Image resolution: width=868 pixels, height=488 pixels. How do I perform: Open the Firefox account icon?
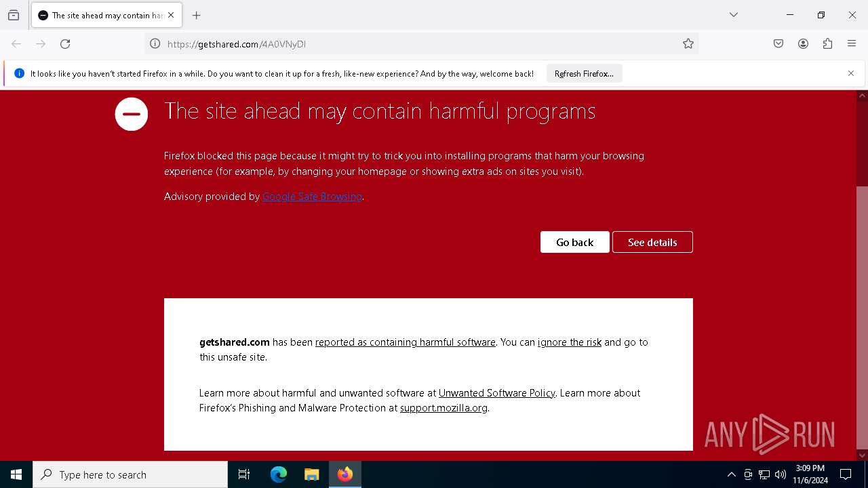803,44
